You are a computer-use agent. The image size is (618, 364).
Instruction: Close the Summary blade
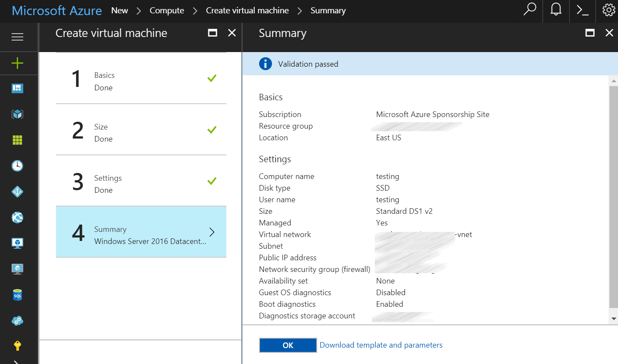(x=609, y=33)
